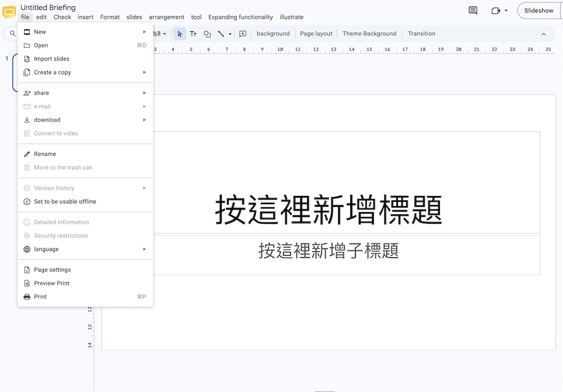This screenshot has height=392, width=563.
Task: Select slide 1 thumbnail in filmstrip
Action: [15, 73]
